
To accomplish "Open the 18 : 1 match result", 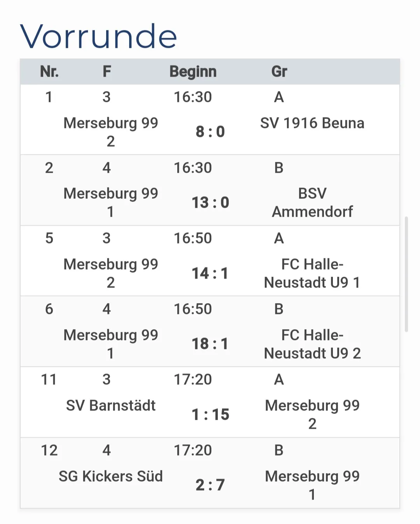I will 210,344.
